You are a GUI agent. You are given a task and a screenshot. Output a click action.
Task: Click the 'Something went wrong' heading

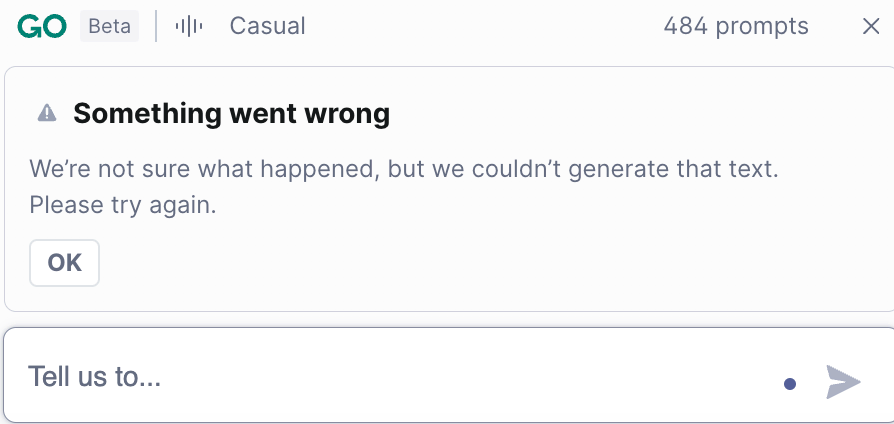[x=231, y=113]
